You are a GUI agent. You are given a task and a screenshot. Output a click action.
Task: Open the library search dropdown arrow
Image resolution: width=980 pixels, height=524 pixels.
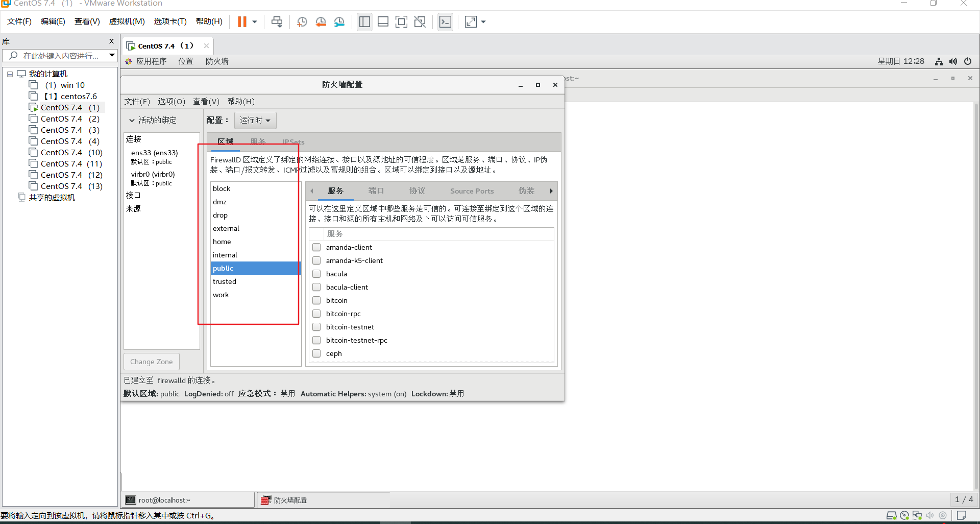(x=111, y=55)
